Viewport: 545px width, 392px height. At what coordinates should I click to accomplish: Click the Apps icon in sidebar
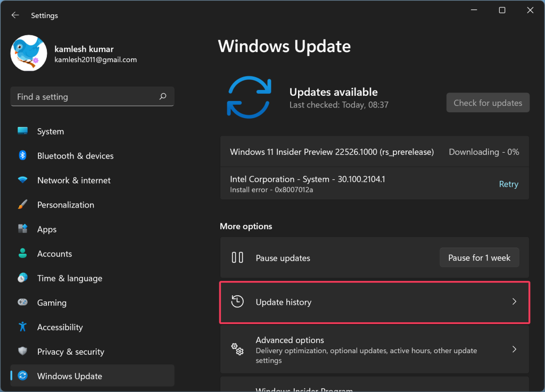22,229
